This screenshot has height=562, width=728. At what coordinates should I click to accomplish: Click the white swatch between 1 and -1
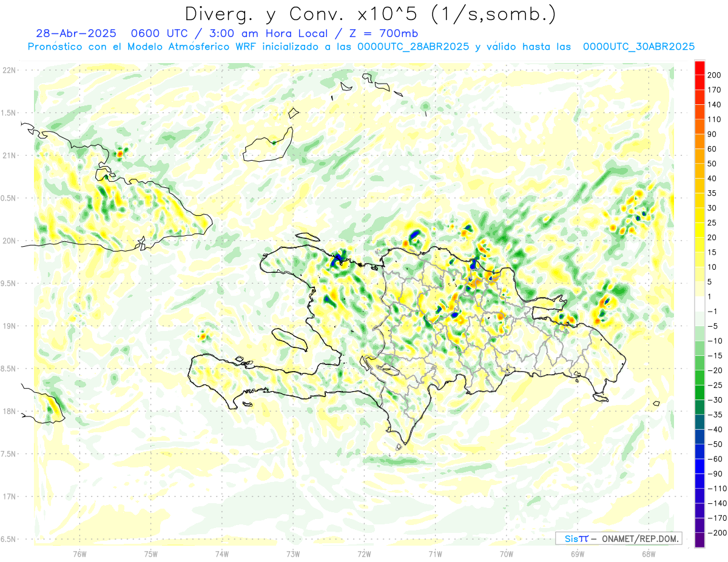tap(699, 304)
